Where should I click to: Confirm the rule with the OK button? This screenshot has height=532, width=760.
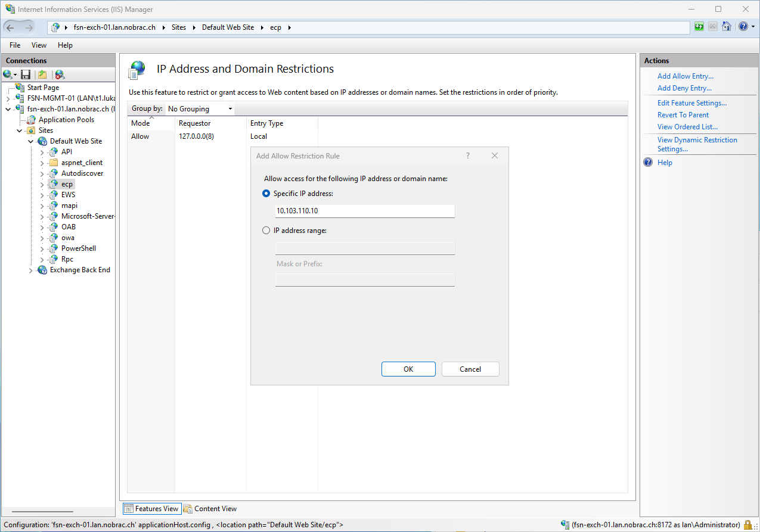coord(408,369)
